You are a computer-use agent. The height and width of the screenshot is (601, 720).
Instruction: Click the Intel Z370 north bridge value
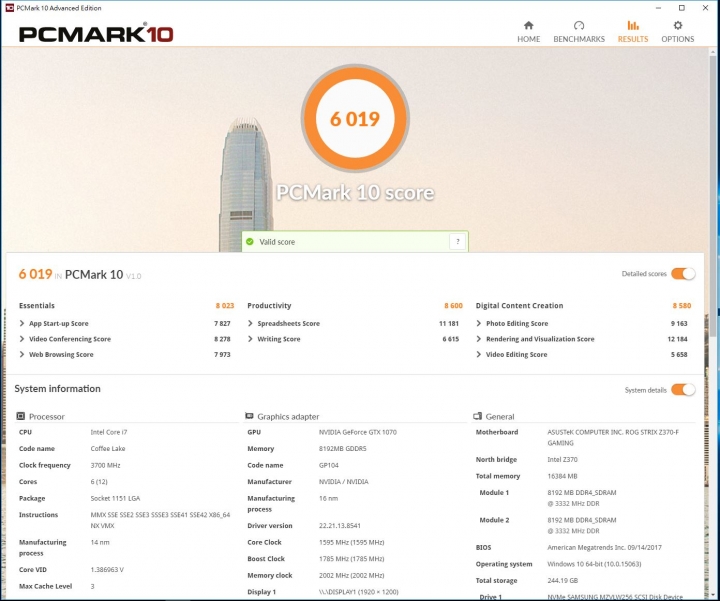[562, 460]
